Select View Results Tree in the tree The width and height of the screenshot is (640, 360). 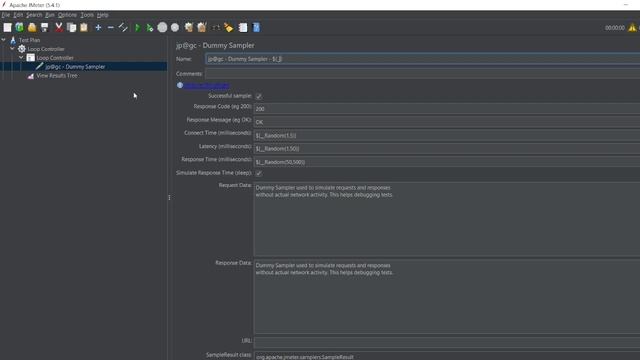[57, 76]
